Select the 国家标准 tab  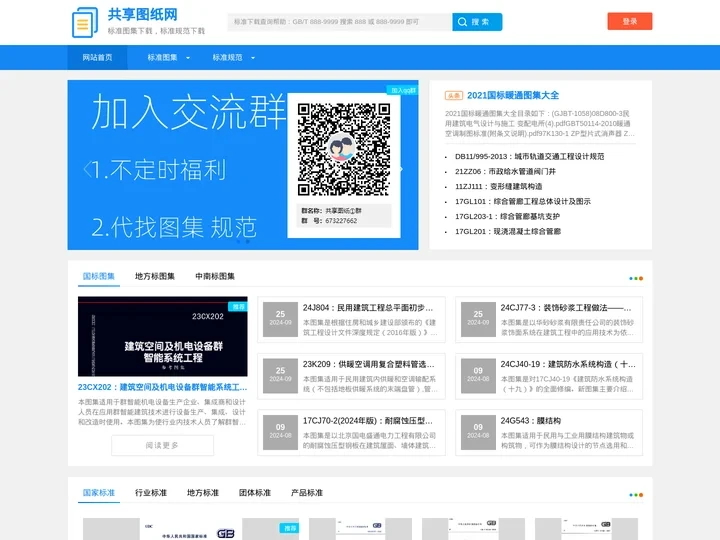click(99, 493)
